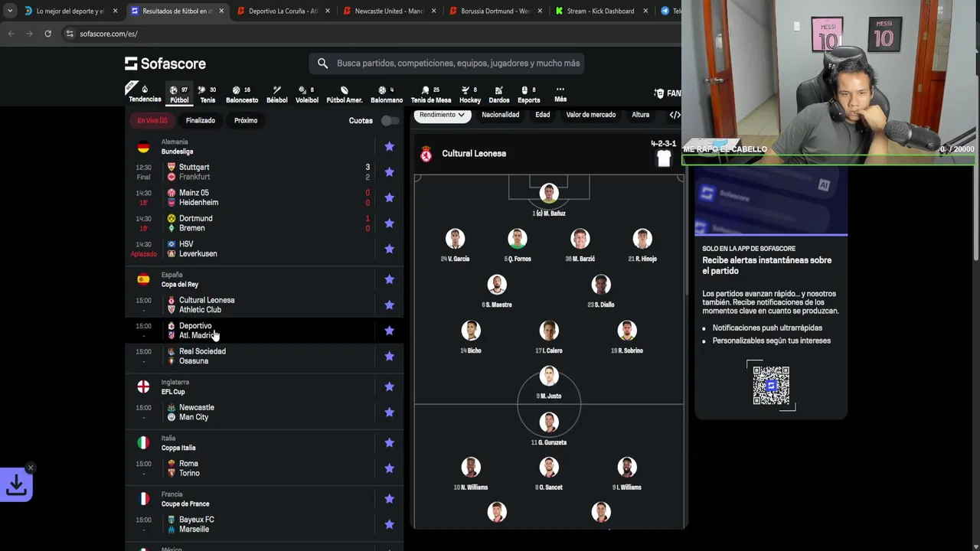
Task: Select the Tenis sport icon
Action: (207, 94)
